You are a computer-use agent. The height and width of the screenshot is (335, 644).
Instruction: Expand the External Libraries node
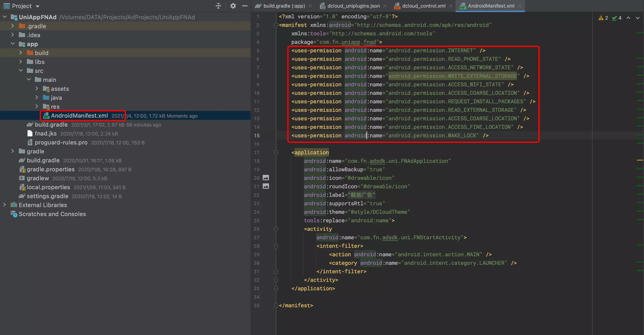click(4, 205)
